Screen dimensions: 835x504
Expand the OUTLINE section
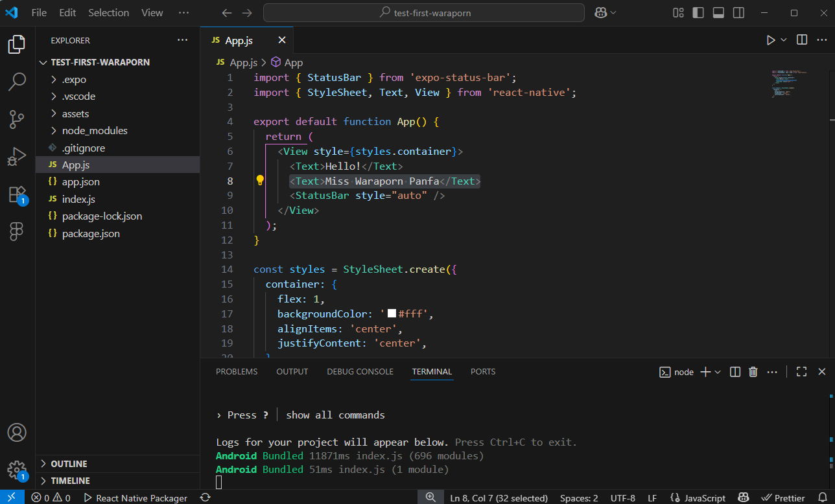coord(69,464)
